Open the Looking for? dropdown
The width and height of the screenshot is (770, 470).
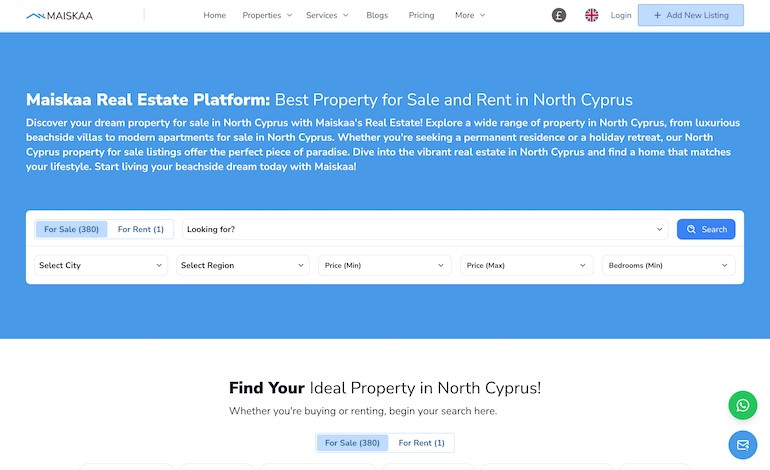coord(425,229)
